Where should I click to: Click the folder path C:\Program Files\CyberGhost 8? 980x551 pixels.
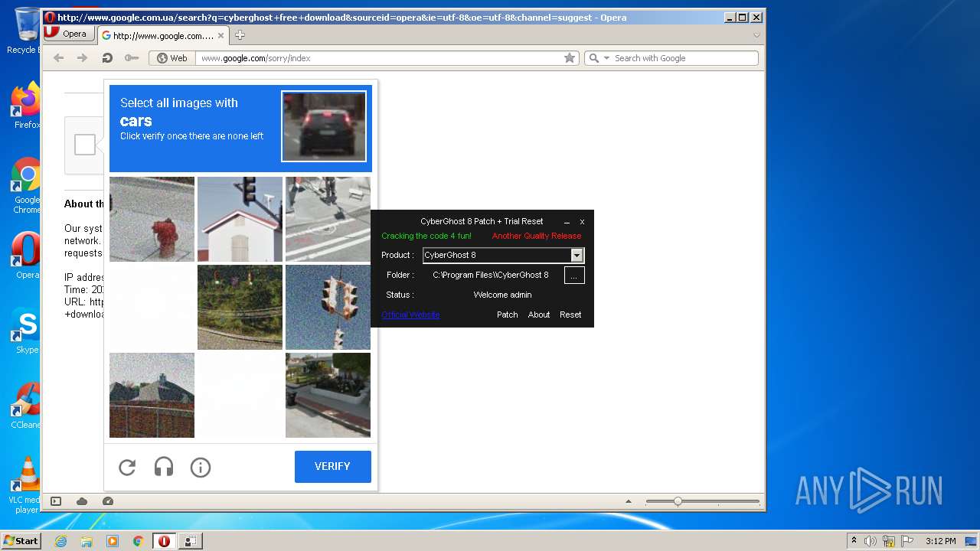[491, 275]
